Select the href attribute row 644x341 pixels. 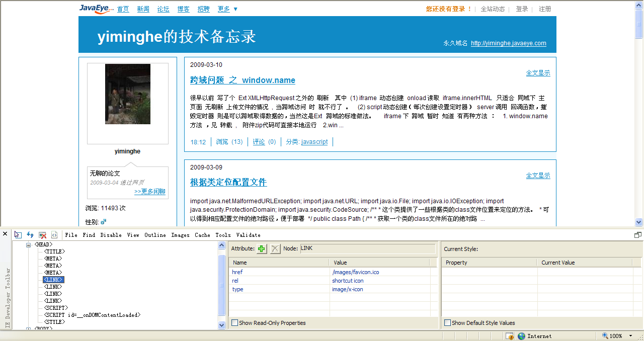333,272
